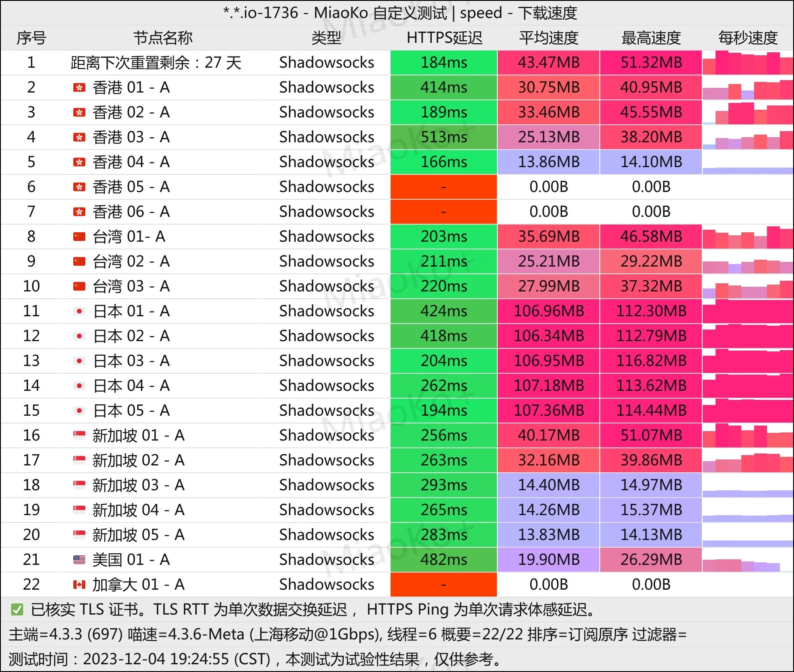Click the 184ms latency cell in row 1
The image size is (794, 672).
point(444,63)
